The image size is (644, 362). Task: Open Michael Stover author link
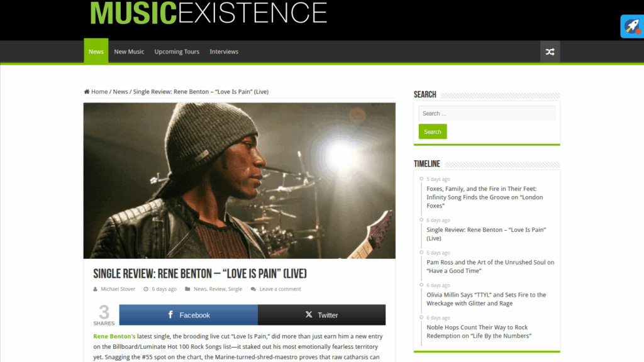click(x=118, y=289)
